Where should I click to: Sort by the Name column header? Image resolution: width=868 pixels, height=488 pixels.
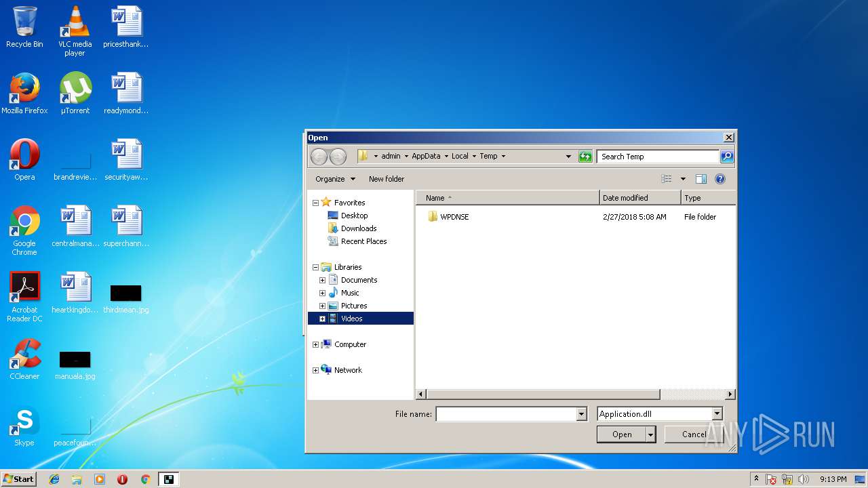pos(508,198)
